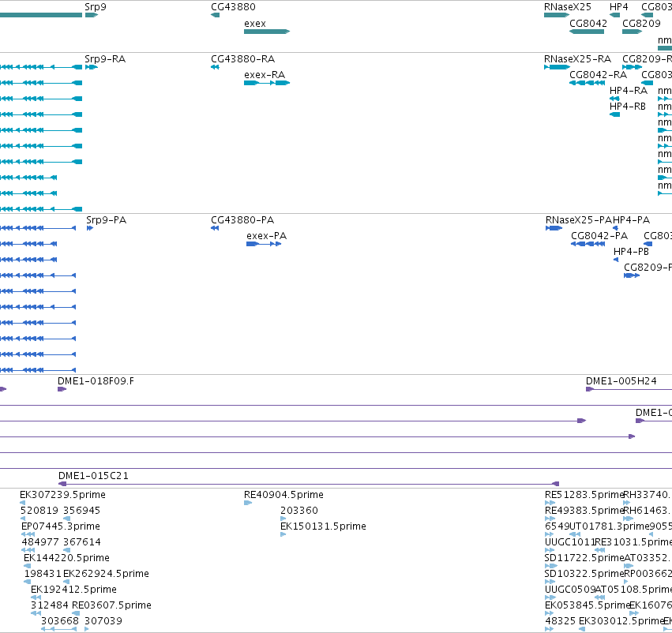Screen dimensions: 672x633
Task: Select the 367614 EST label
Action: 82,541
